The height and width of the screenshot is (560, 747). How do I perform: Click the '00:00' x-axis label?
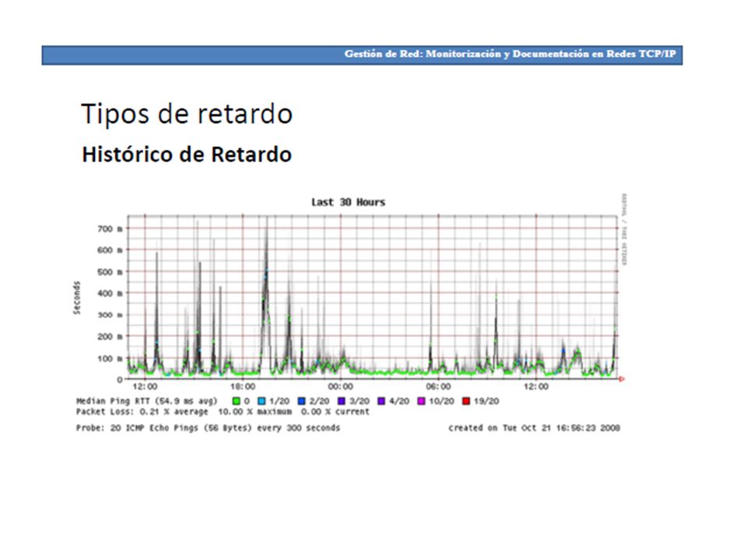coord(341,387)
